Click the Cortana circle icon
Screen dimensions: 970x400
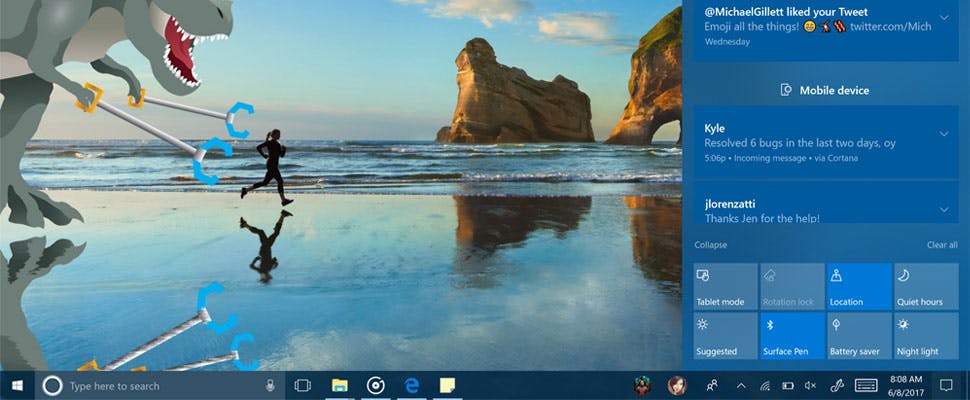[x=52, y=386]
